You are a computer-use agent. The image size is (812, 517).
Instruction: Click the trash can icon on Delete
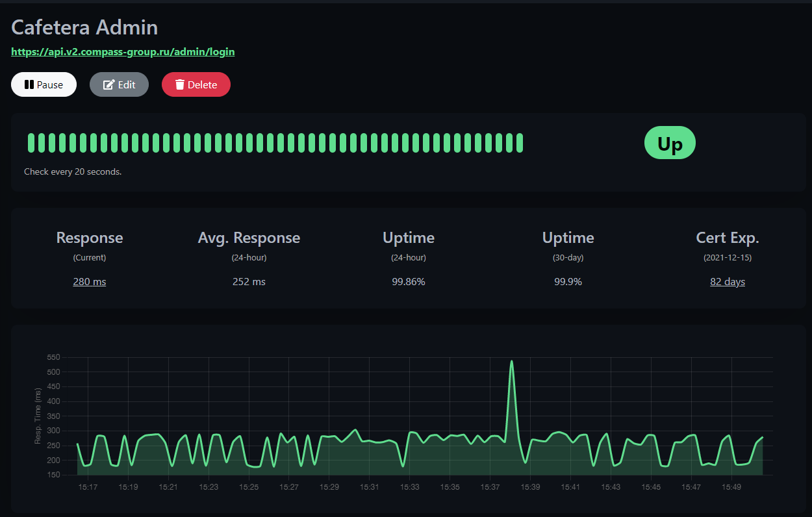pos(180,84)
